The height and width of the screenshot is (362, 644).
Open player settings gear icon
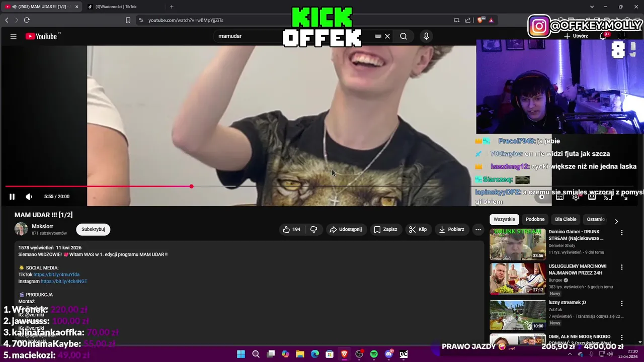point(576,197)
